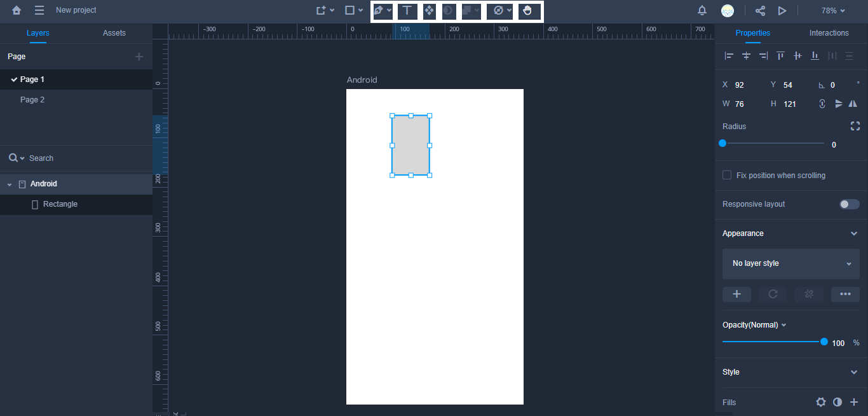Open more layer style options
868x416 pixels.
click(x=845, y=294)
